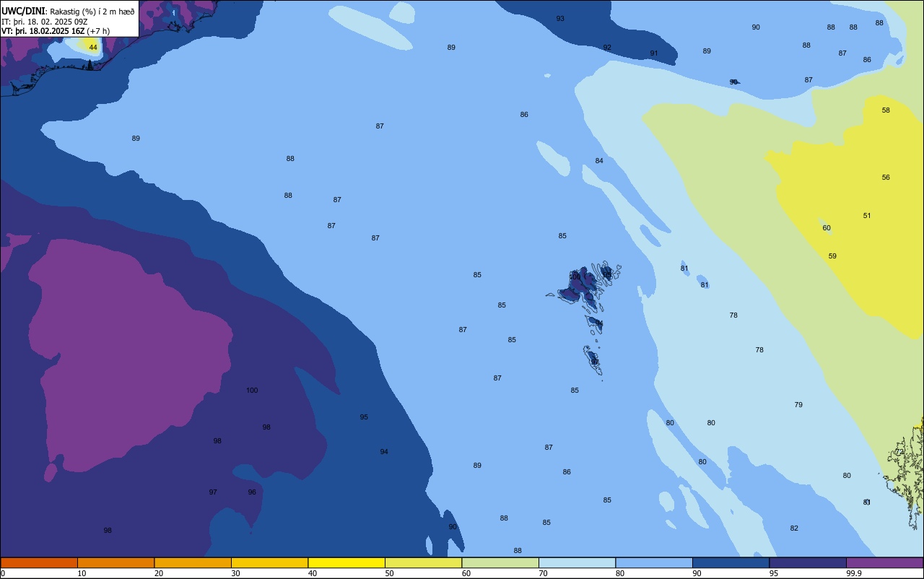Click the 84 humidity value
924x579 pixels.
[599, 160]
